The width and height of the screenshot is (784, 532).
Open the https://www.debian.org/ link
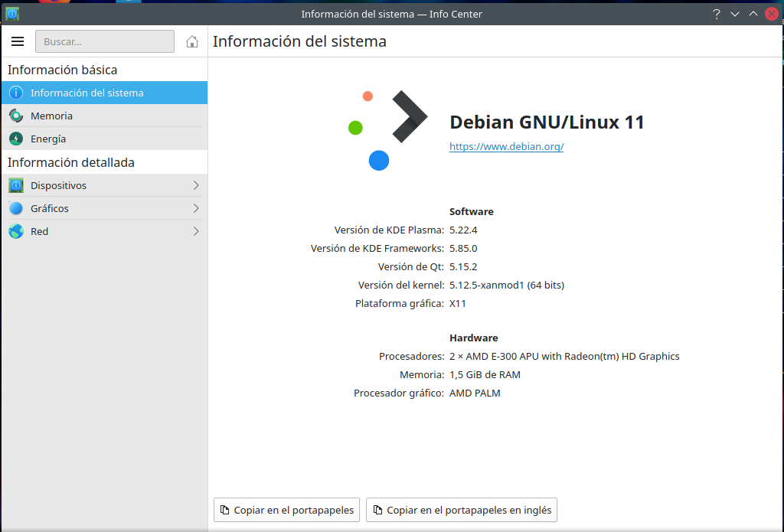(x=507, y=146)
